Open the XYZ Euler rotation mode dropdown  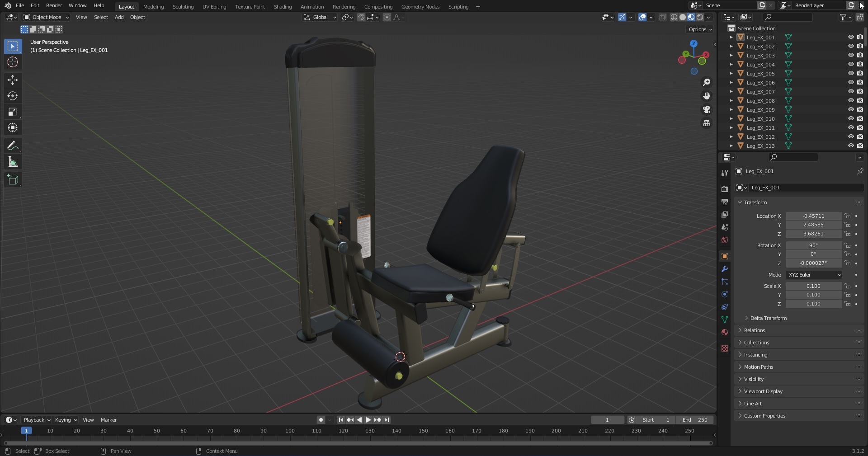815,275
